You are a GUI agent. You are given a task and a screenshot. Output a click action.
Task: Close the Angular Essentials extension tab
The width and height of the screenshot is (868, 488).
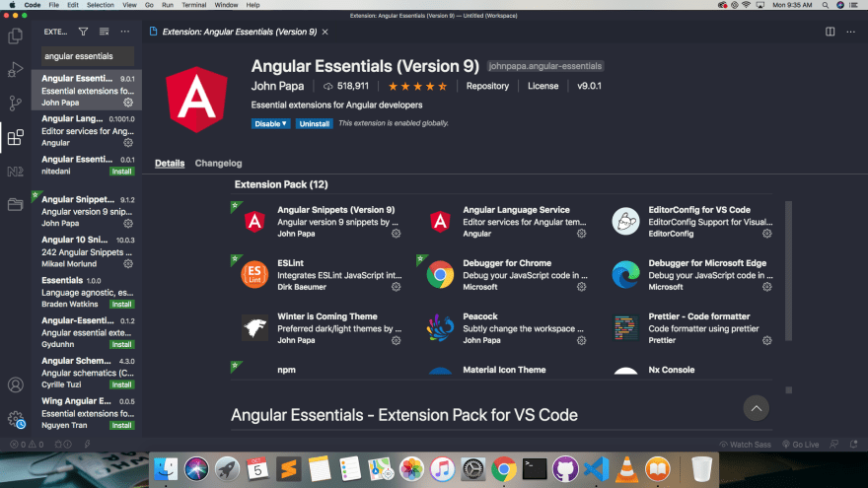click(x=325, y=33)
